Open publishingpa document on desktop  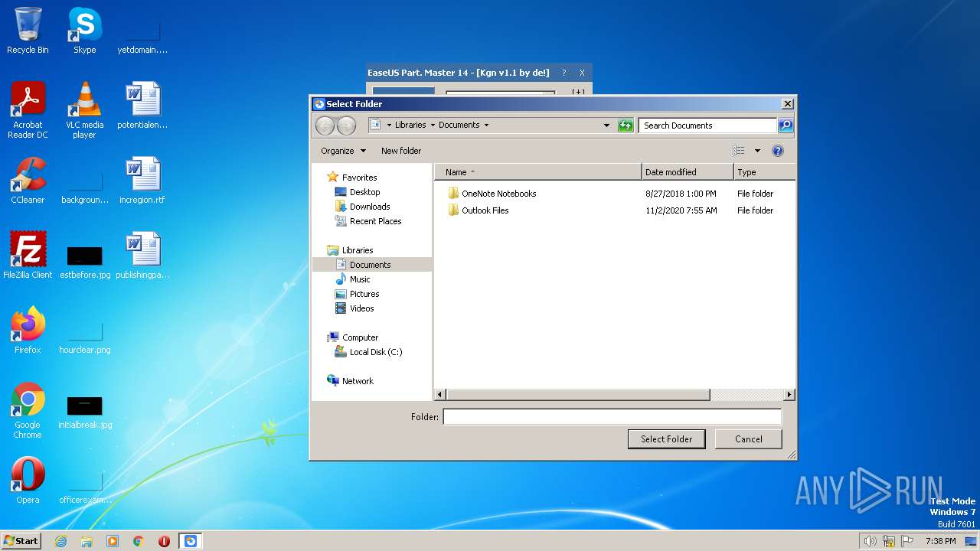(142, 256)
